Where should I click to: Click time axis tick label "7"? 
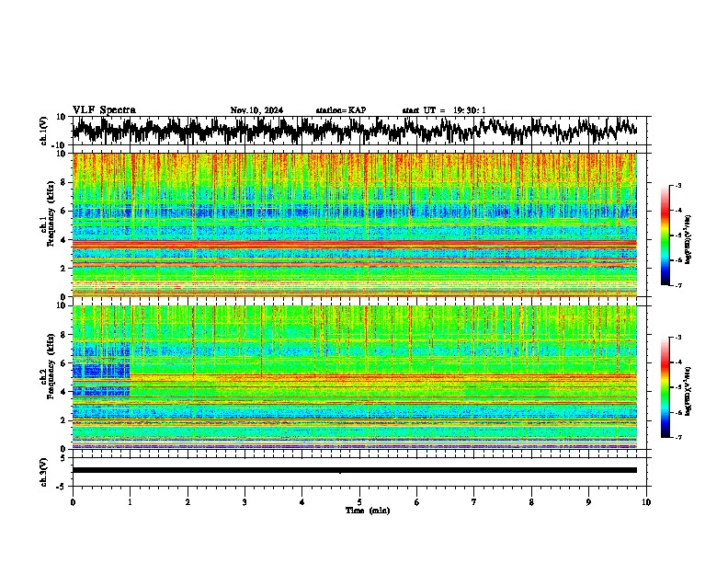[x=474, y=502]
